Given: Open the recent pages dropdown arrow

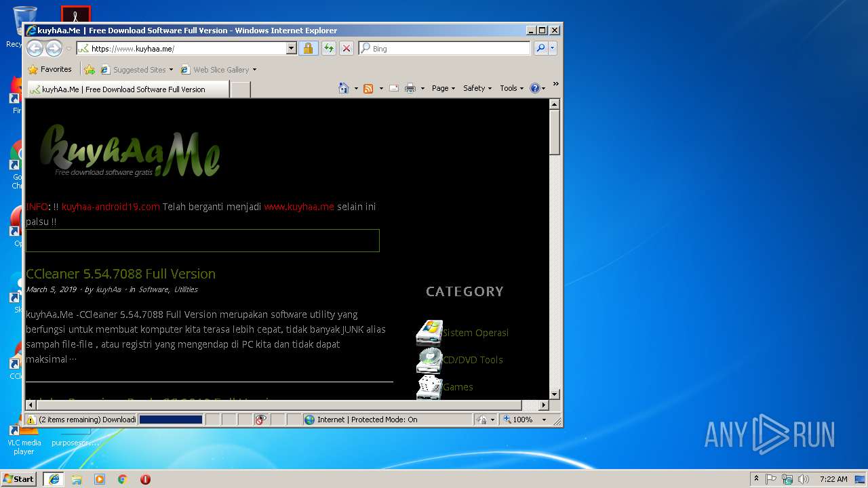Looking at the screenshot, I should click(68, 49).
